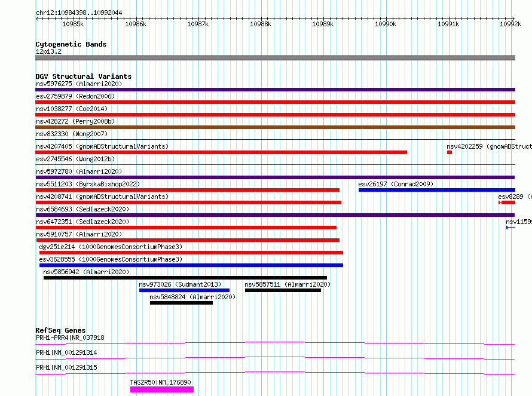Click the black nsv5856942 variant bar
The image size is (532, 396).
point(185,278)
